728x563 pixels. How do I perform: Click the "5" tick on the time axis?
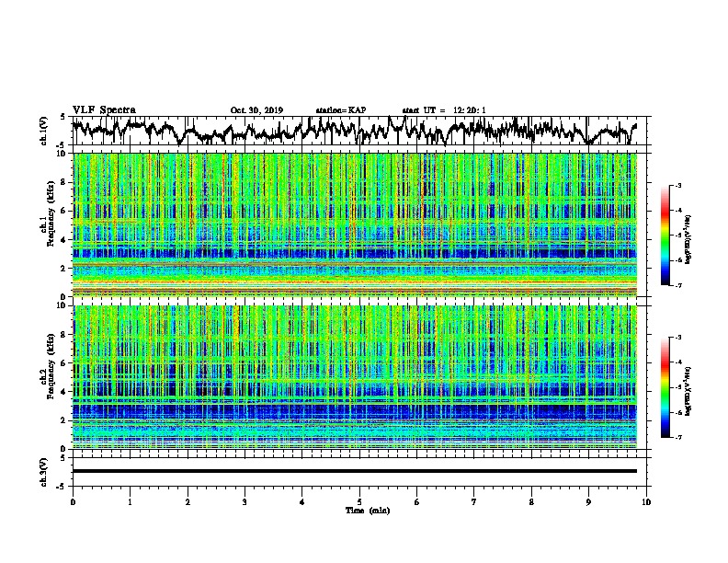[x=359, y=502]
